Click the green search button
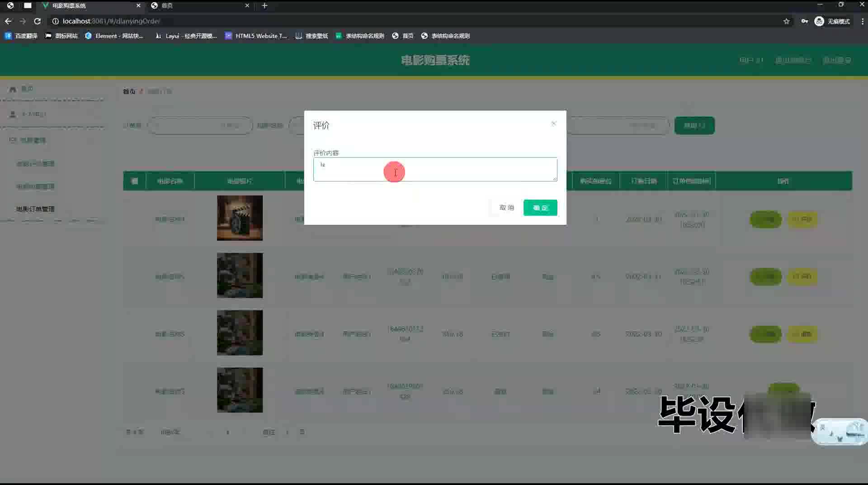 694,125
